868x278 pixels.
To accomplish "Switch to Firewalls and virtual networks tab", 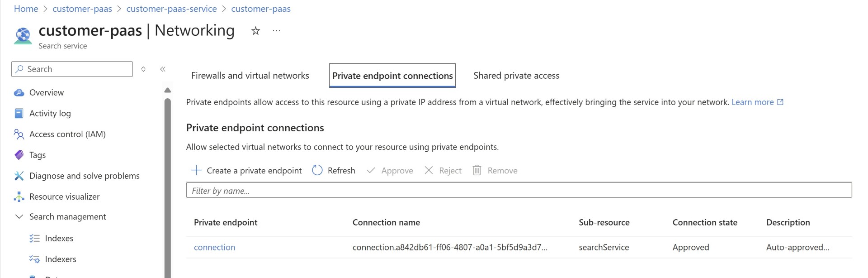I will tap(250, 76).
